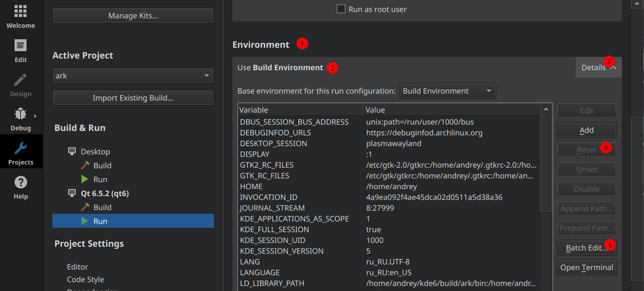This screenshot has height=291, width=644.
Task: Select the Projects wrench icon
Action: coord(21,148)
